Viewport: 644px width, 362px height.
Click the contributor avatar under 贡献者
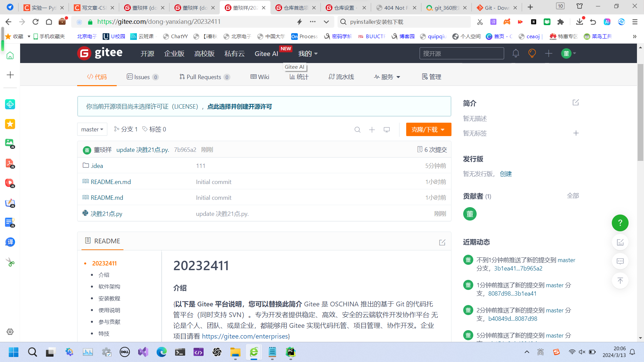[x=470, y=214]
